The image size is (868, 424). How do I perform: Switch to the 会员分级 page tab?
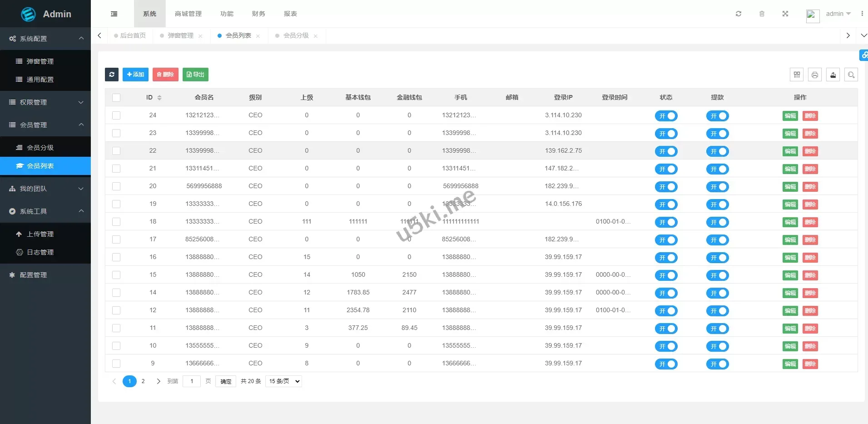pos(296,35)
